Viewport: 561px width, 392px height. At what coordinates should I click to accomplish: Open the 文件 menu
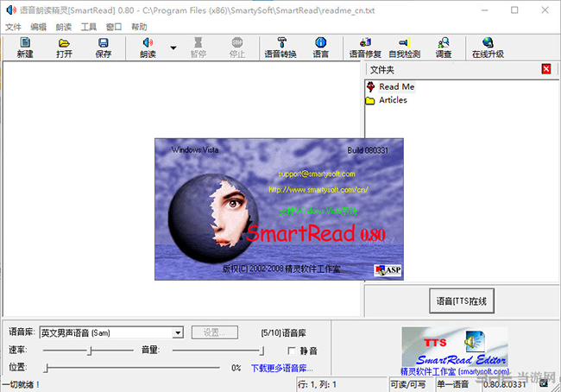(x=13, y=27)
